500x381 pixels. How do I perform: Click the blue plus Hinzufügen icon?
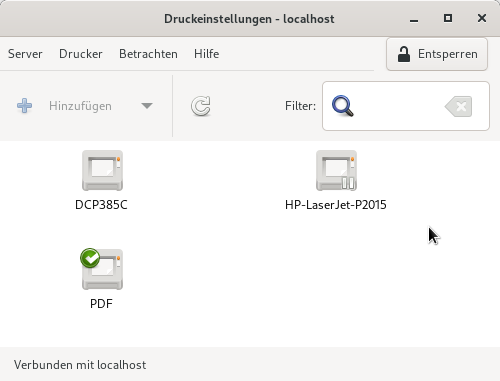point(25,106)
